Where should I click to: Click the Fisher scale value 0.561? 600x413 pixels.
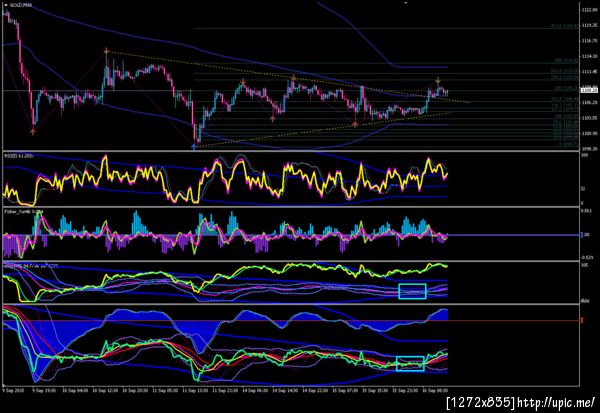tap(587, 211)
